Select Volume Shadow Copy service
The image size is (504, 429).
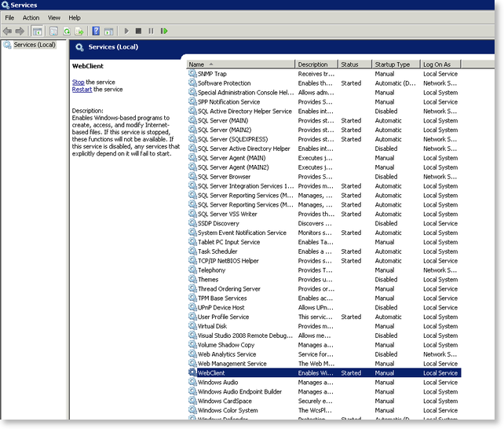[x=325, y=345]
